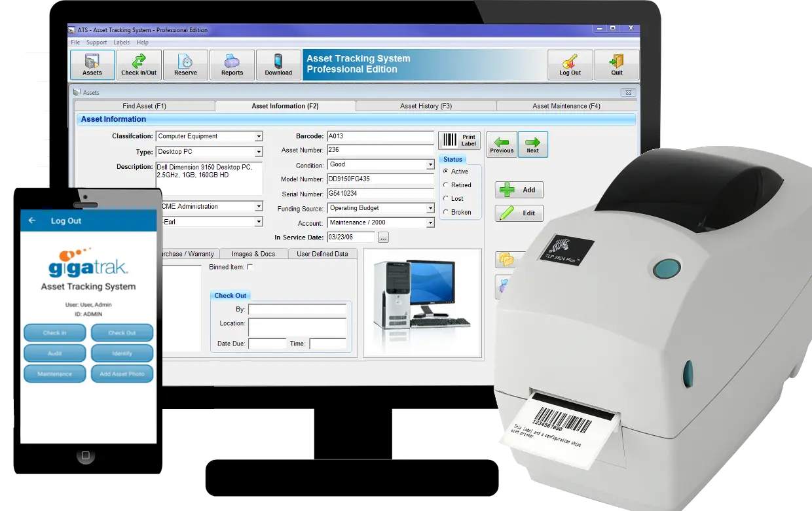The image size is (812, 511).
Task: Select the Broken status radio button
Action: click(x=446, y=212)
